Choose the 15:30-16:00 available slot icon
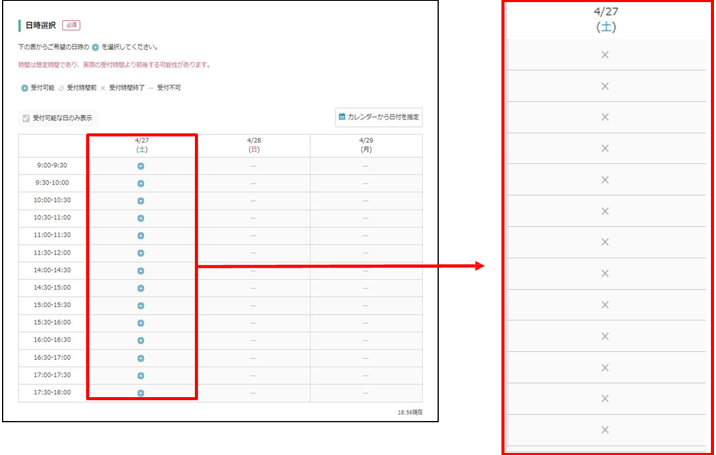716x455 pixels. point(141,323)
